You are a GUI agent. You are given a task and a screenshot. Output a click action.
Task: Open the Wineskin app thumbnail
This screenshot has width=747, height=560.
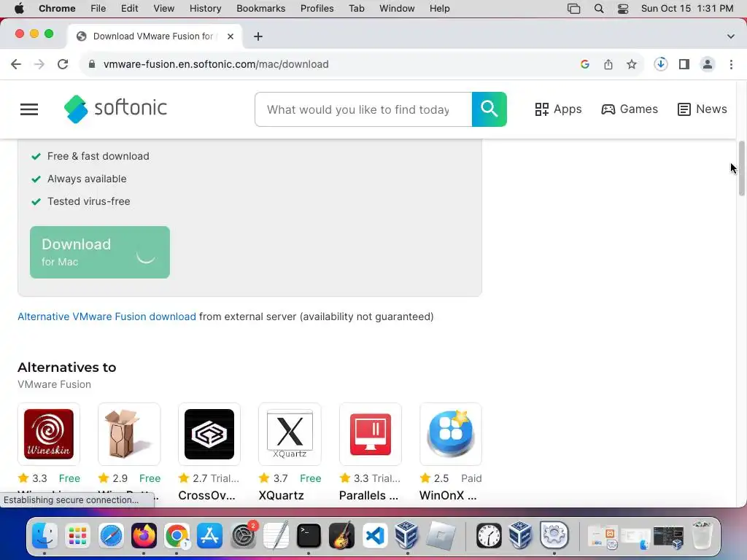point(49,434)
